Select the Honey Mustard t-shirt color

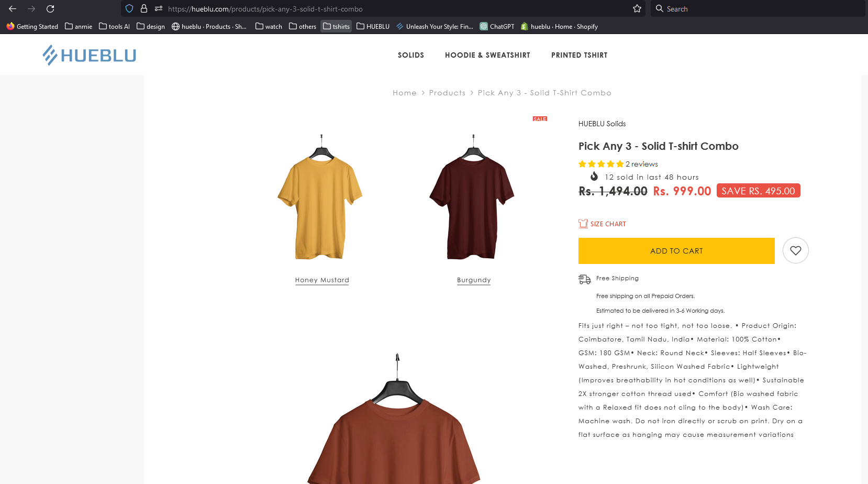click(x=322, y=280)
